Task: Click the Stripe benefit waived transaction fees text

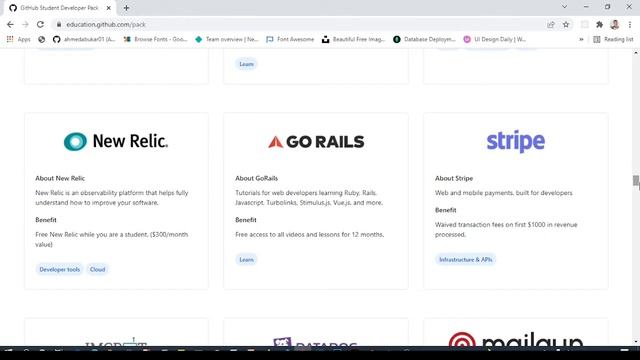Action: tap(506, 229)
